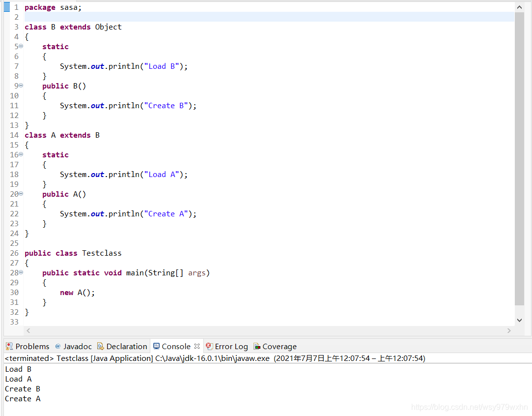The image size is (532, 416).
Task: Show the Coverage tab
Action: 275,346
